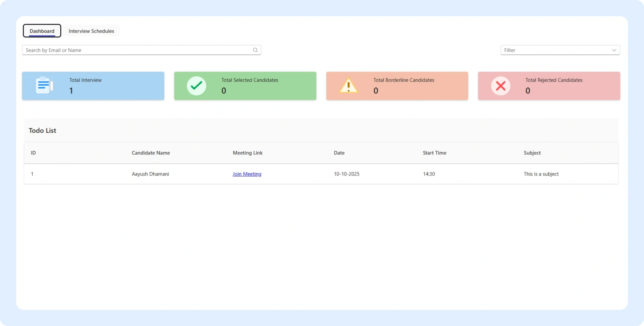
Task: Click the green checkmark icon for Selected Candidates
Action: point(196,86)
